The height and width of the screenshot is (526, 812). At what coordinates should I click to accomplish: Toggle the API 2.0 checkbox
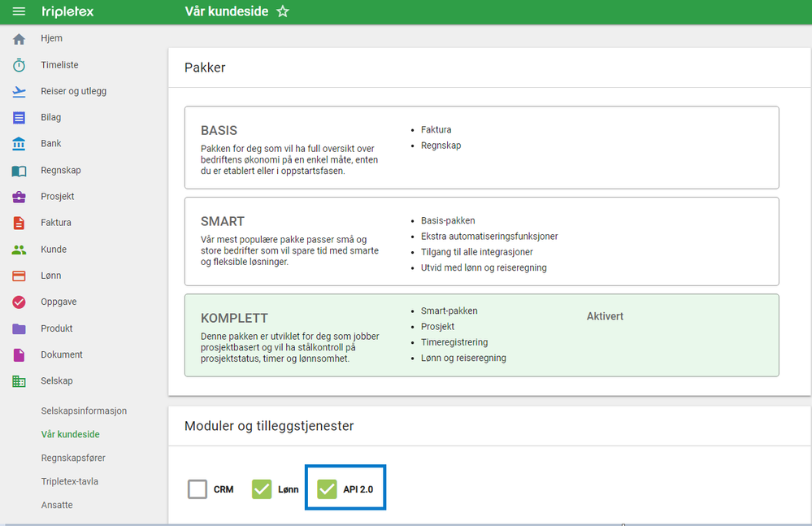(x=327, y=489)
